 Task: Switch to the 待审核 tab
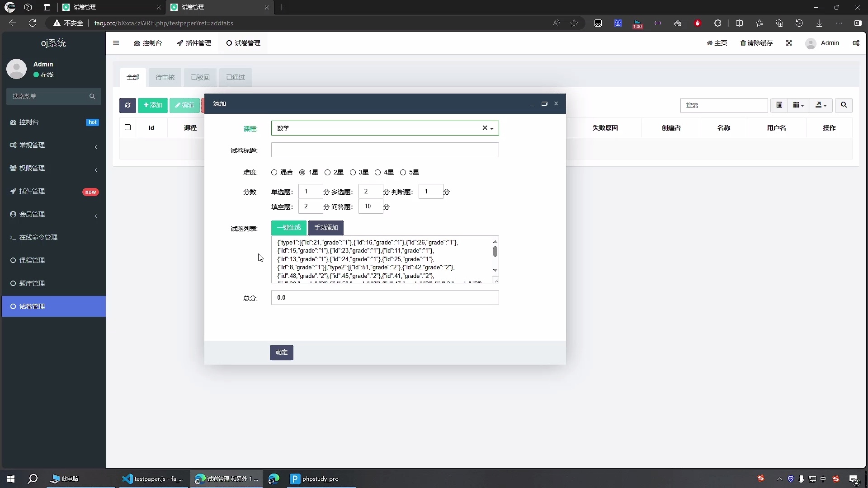165,78
